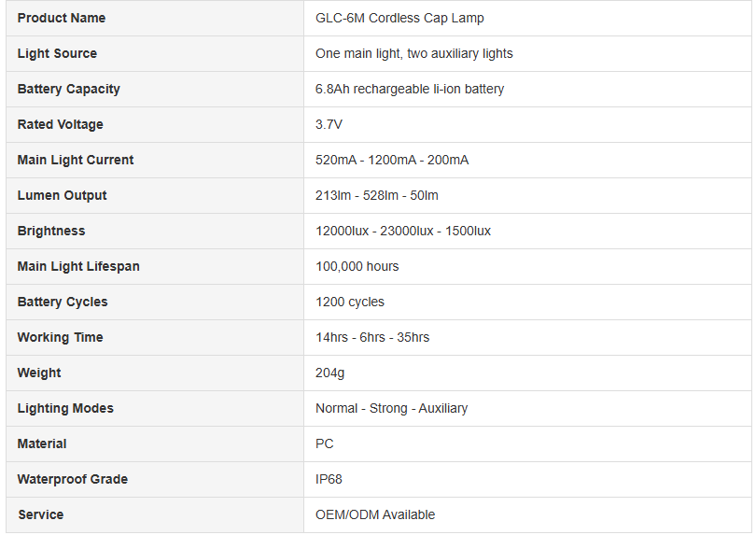Viewport: 756px width, 535px height.
Task: Click the 1200 cycles value cell
Action: 527,302
